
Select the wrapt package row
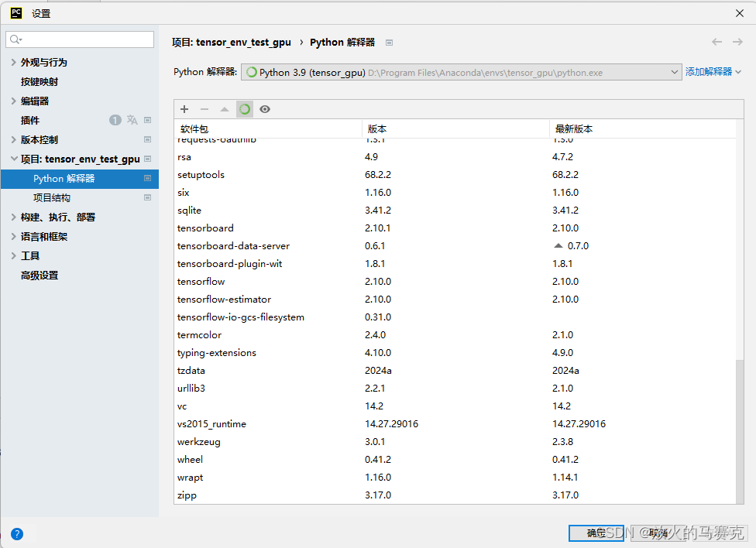point(455,477)
